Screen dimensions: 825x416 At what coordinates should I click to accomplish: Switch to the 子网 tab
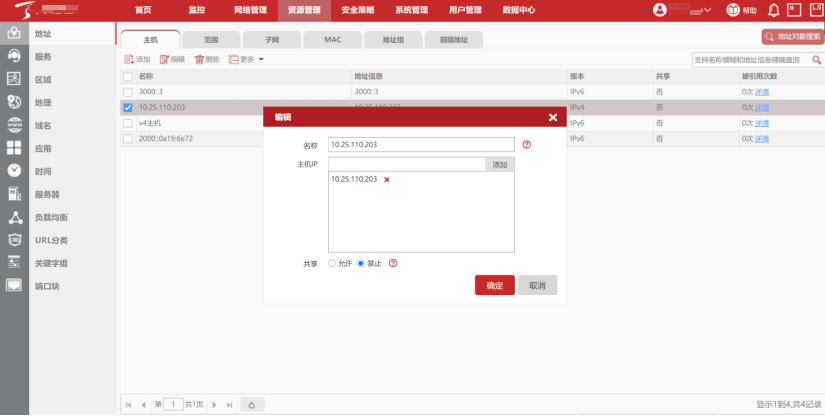(x=271, y=39)
